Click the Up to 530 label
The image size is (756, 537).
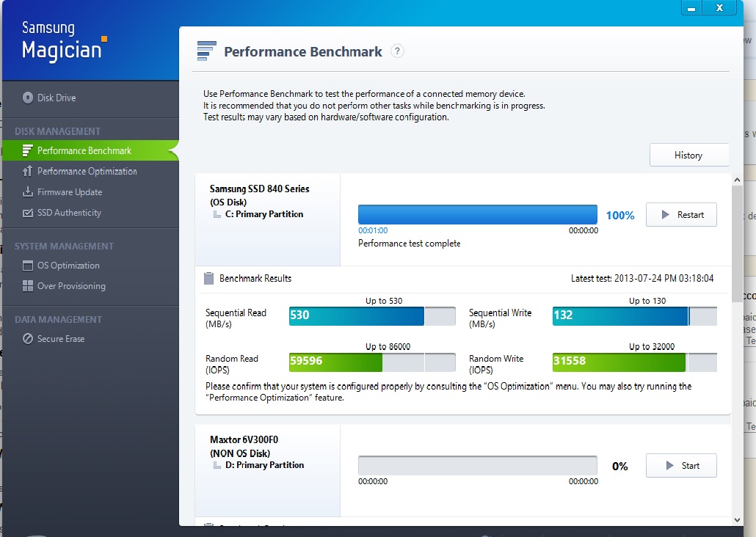[384, 301]
